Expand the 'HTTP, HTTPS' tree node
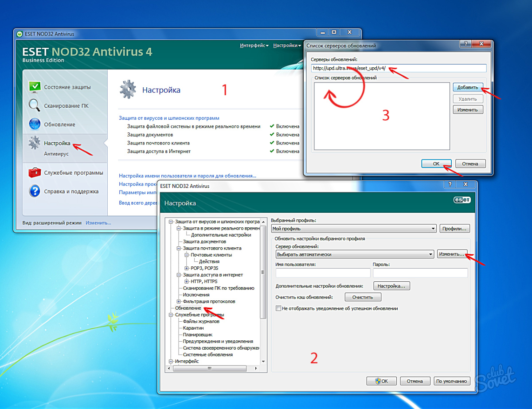 point(187,281)
